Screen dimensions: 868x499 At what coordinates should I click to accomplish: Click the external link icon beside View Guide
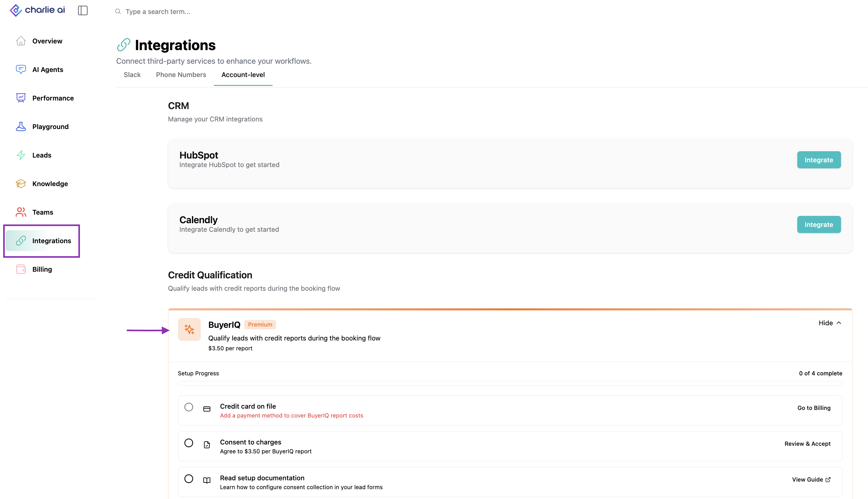tap(828, 480)
